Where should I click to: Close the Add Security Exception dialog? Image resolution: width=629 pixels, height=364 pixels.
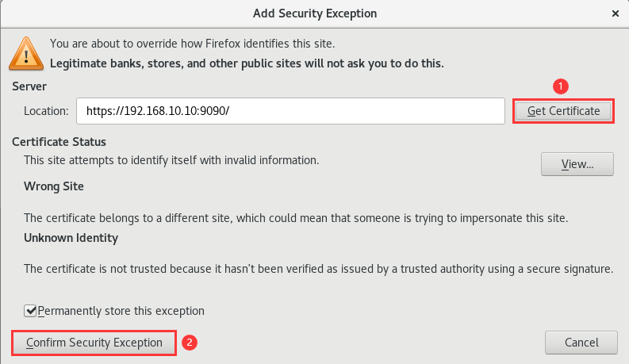616,13
